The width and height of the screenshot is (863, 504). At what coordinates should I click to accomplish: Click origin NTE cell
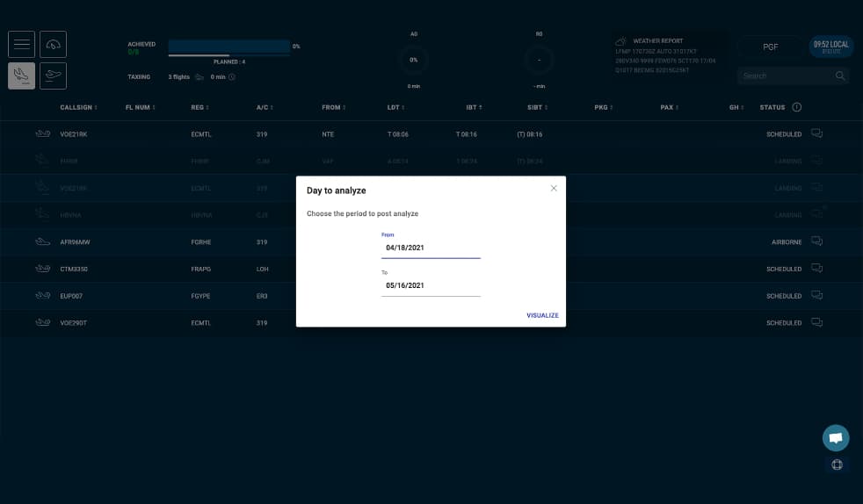(x=328, y=134)
